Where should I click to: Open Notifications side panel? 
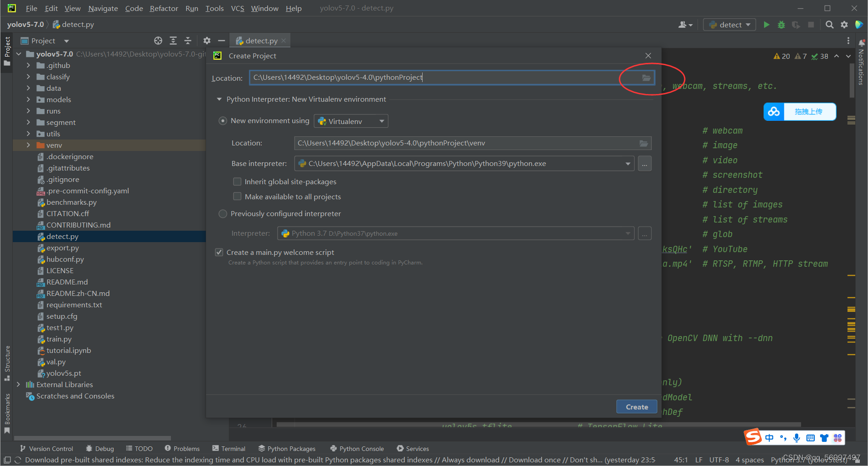pyautogui.click(x=861, y=62)
